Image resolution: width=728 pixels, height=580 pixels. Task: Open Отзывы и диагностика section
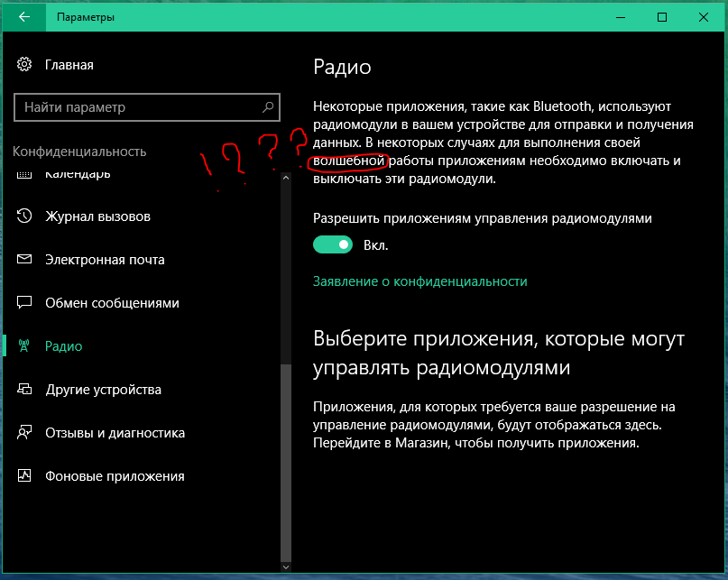click(142, 432)
